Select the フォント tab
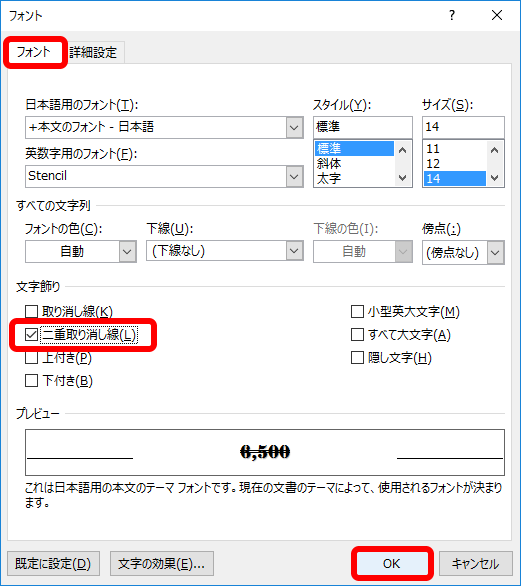Screen dimensions: 521x586 (x=34, y=52)
